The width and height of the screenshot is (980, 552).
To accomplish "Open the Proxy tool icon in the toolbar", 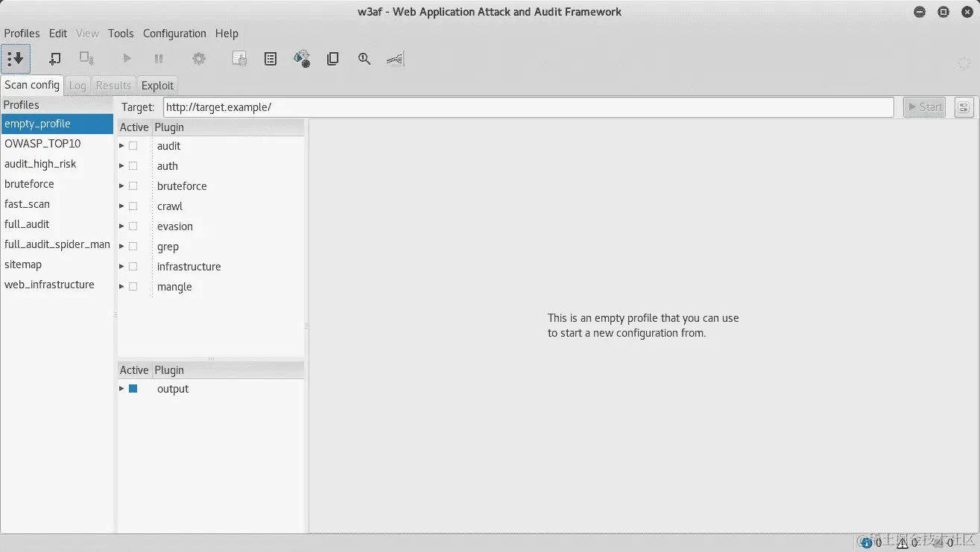I will click(396, 59).
